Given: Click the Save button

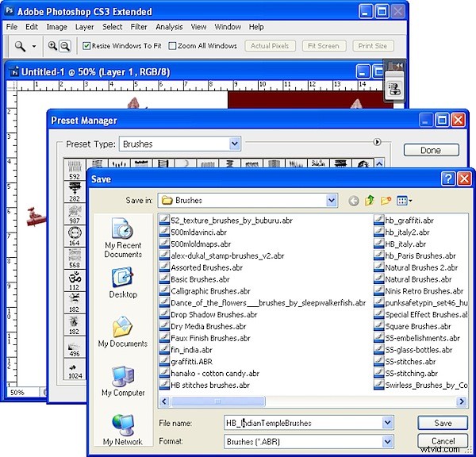Looking at the screenshot, I should coord(442,423).
